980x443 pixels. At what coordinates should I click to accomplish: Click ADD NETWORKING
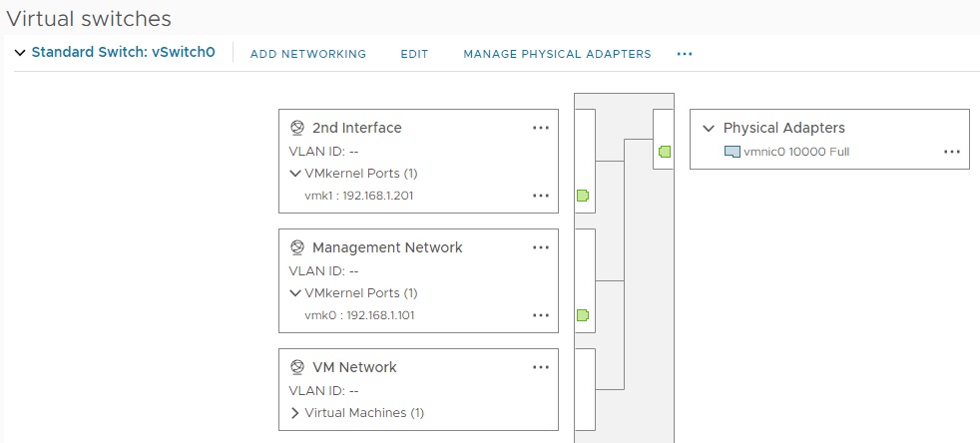308,54
